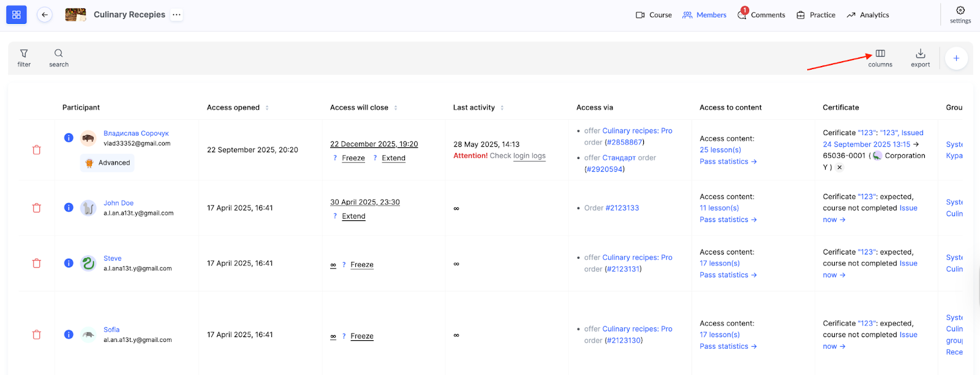Image resolution: width=980 pixels, height=375 pixels.
Task: Click the plus button to add member
Action: [x=956, y=58]
